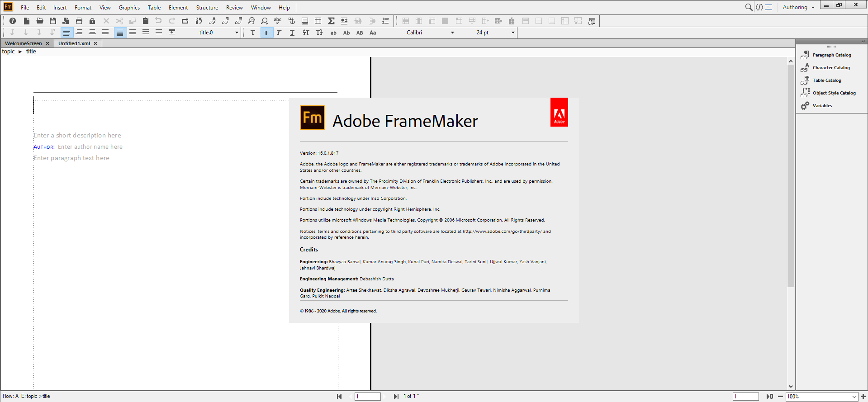Image resolution: width=868 pixels, height=402 pixels.
Task: Click the topic element in the breadcrumb
Action: pyautogui.click(x=8, y=52)
